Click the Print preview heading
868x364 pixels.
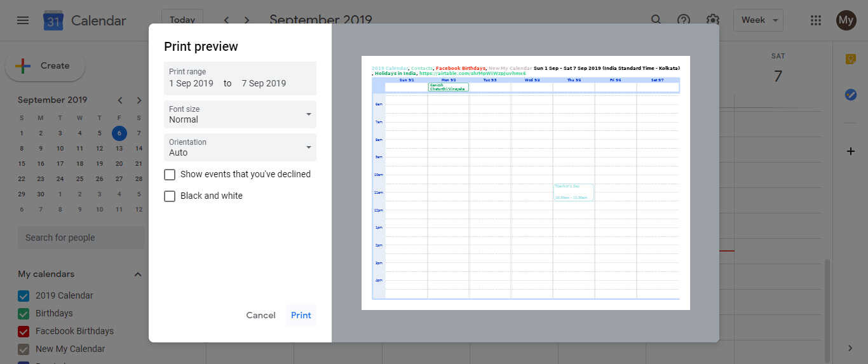click(x=201, y=46)
